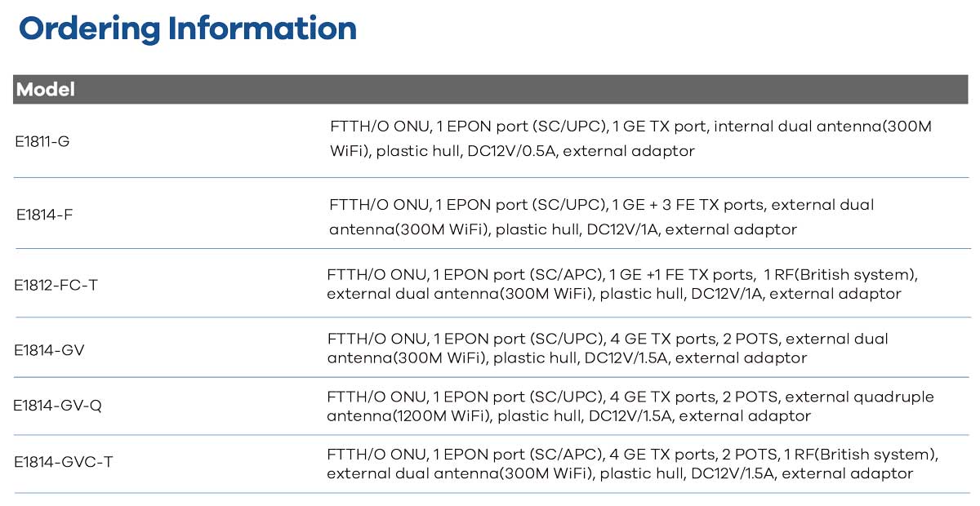Click the Ordering Information heading
This screenshot has width=980, height=506.
tap(188, 29)
